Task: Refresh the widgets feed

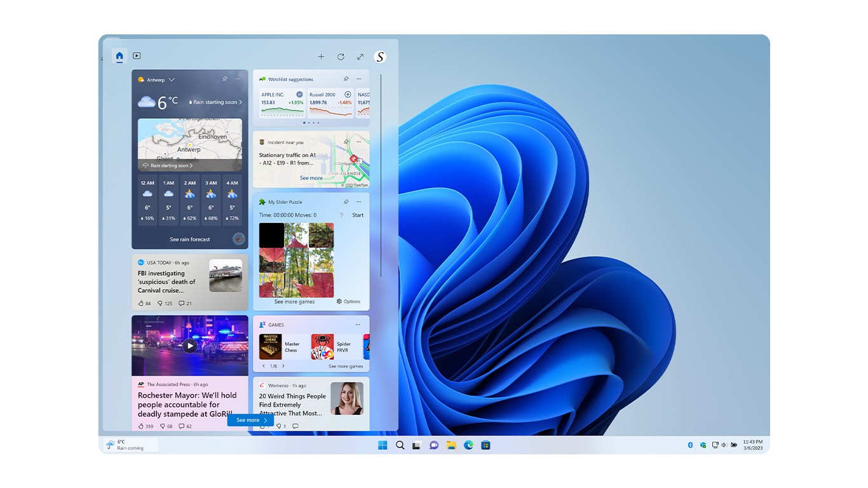Action: pyautogui.click(x=341, y=57)
